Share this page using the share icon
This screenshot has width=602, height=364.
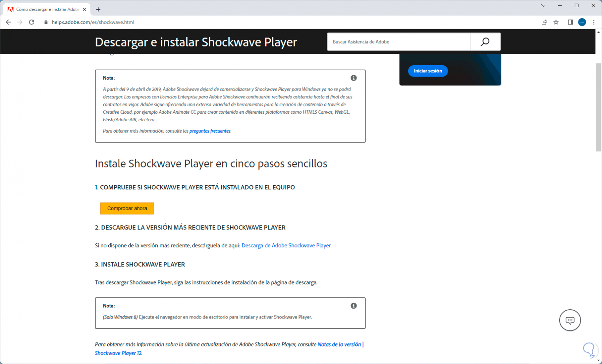coord(544,22)
